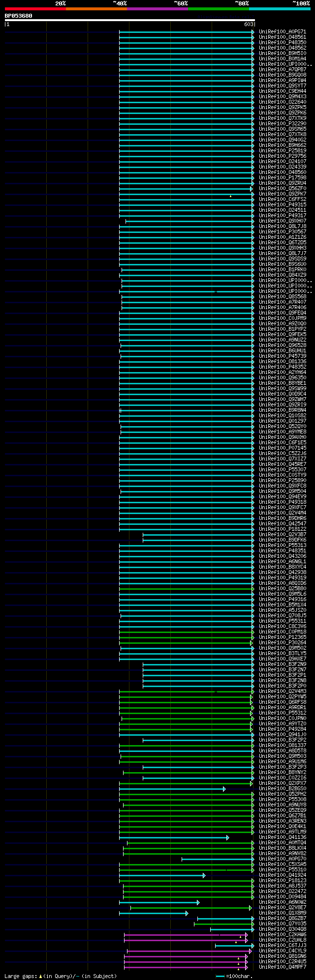Click the Large gaps legend text

[61, 976]
